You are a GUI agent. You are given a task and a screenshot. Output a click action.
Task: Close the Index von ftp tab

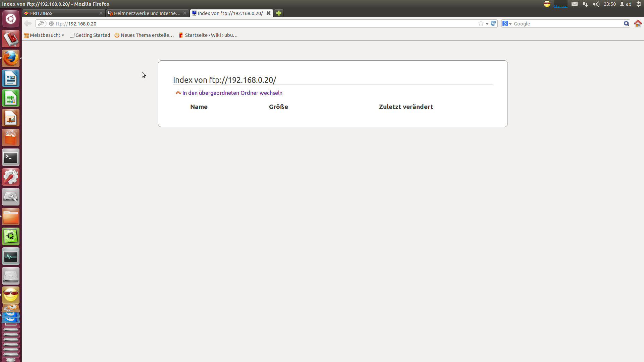(x=268, y=13)
